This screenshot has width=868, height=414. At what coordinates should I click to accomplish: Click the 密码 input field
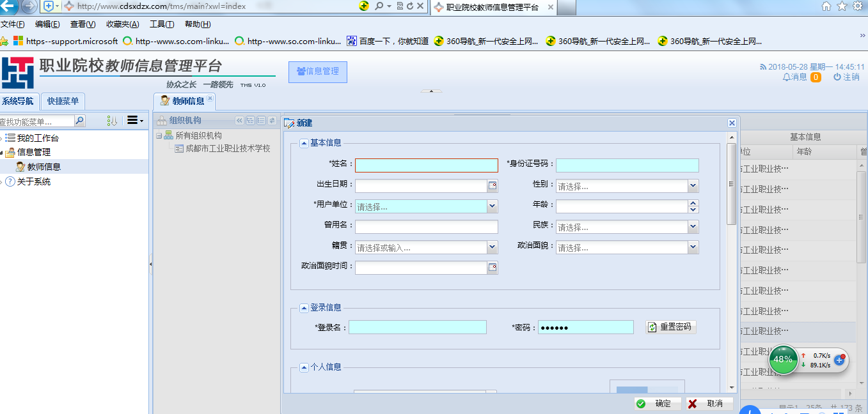(586, 327)
